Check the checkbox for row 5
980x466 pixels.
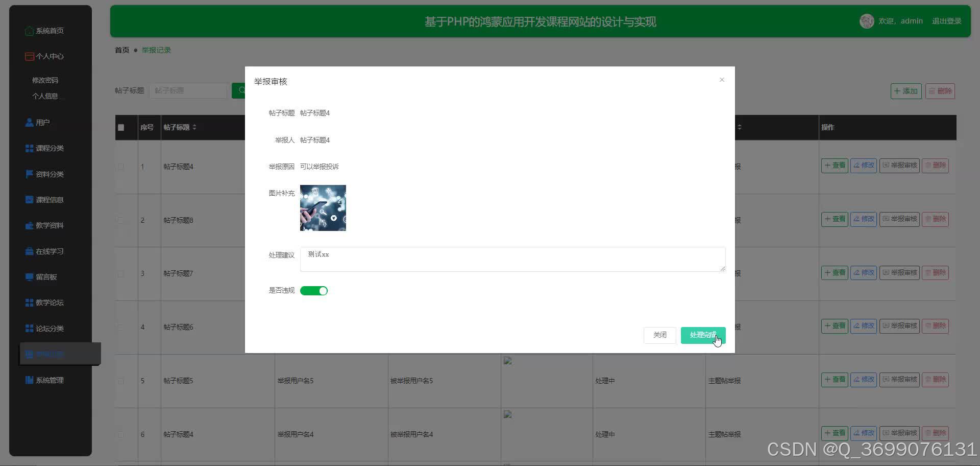121,381
